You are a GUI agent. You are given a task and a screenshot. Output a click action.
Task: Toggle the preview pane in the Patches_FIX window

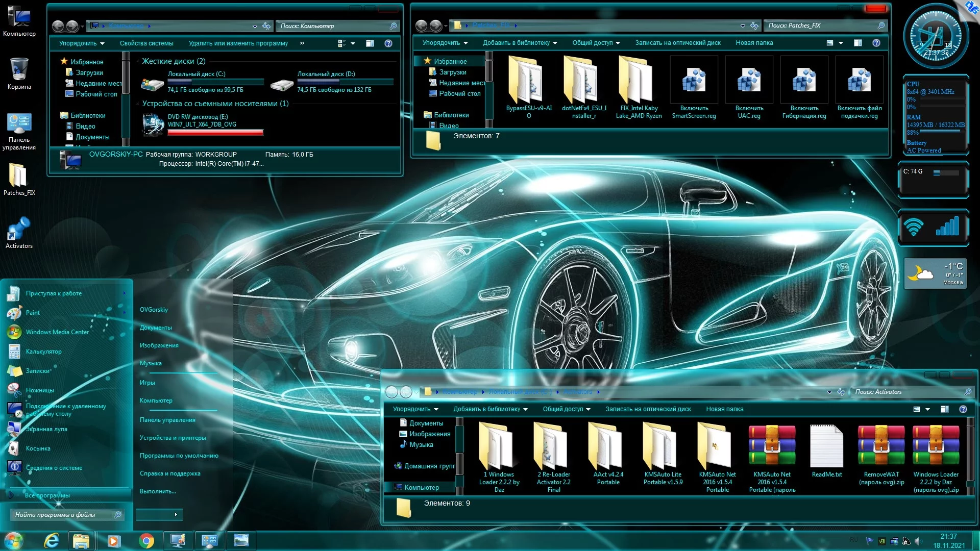point(858,43)
